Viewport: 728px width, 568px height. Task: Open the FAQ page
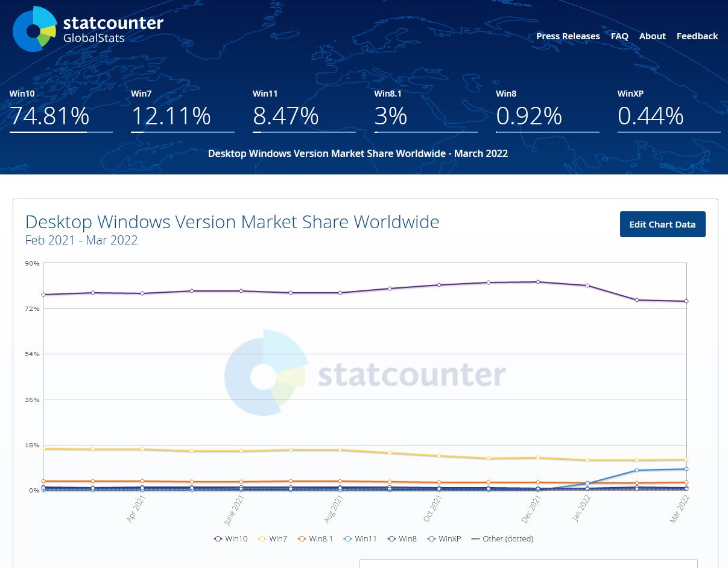(x=619, y=36)
